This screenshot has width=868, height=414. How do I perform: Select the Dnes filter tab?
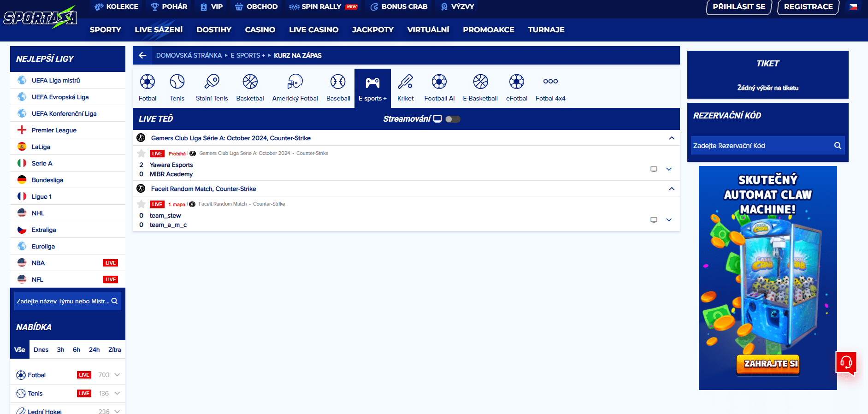(x=41, y=349)
